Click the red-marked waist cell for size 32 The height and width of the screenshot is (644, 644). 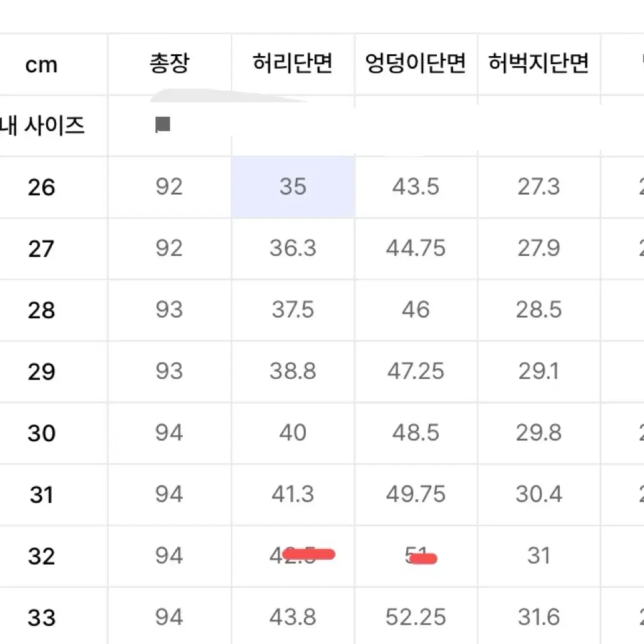[293, 556]
